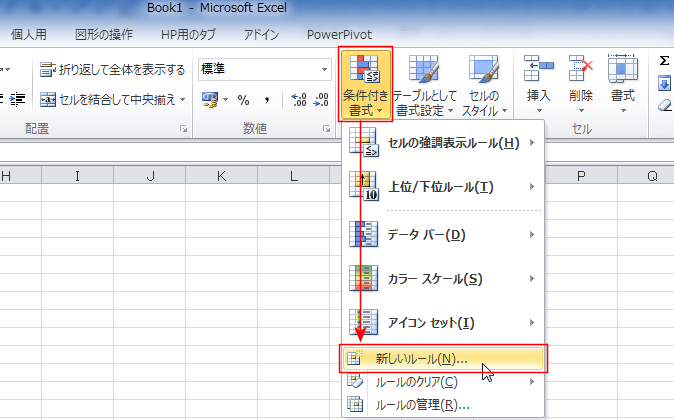This screenshot has height=420, width=674.
Task: Click the 上位/下位ルール top 10 icon
Action: tap(364, 186)
